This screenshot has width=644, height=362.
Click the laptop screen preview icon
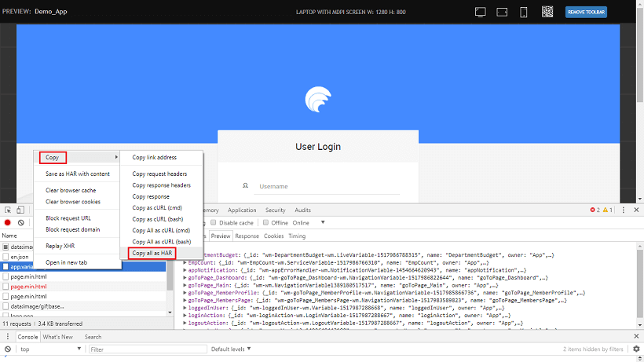[x=481, y=12]
